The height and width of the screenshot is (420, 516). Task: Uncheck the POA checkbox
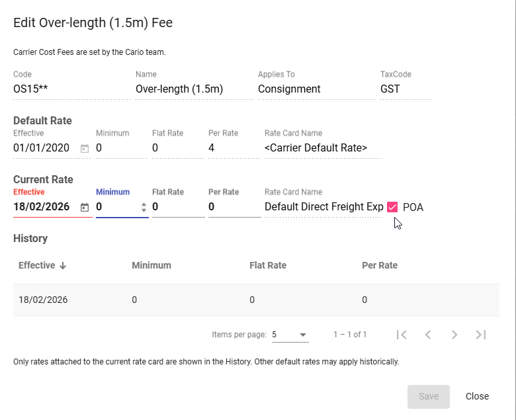392,207
